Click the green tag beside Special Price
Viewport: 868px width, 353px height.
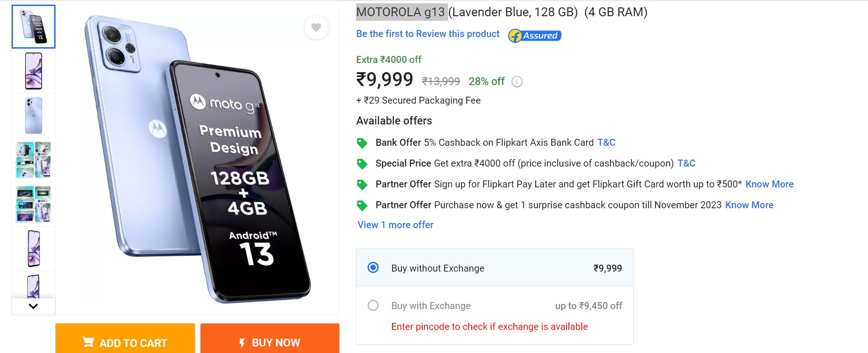point(362,164)
